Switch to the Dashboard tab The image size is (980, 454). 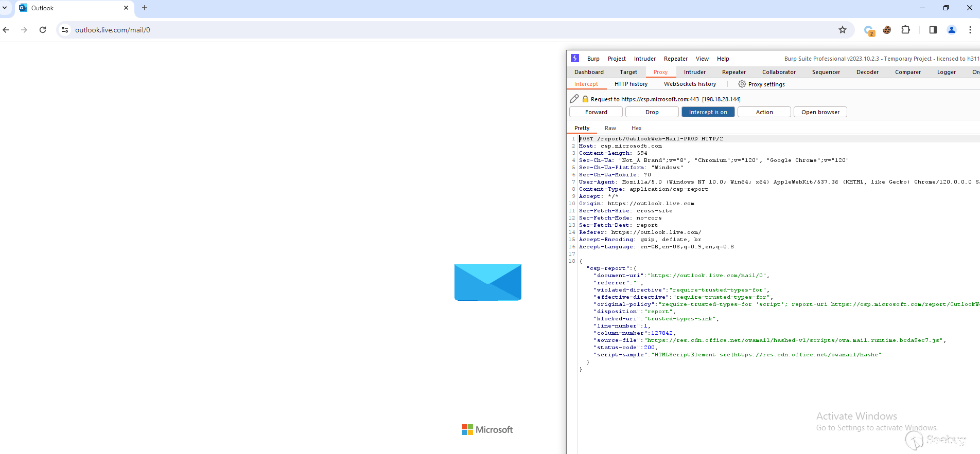tap(589, 72)
